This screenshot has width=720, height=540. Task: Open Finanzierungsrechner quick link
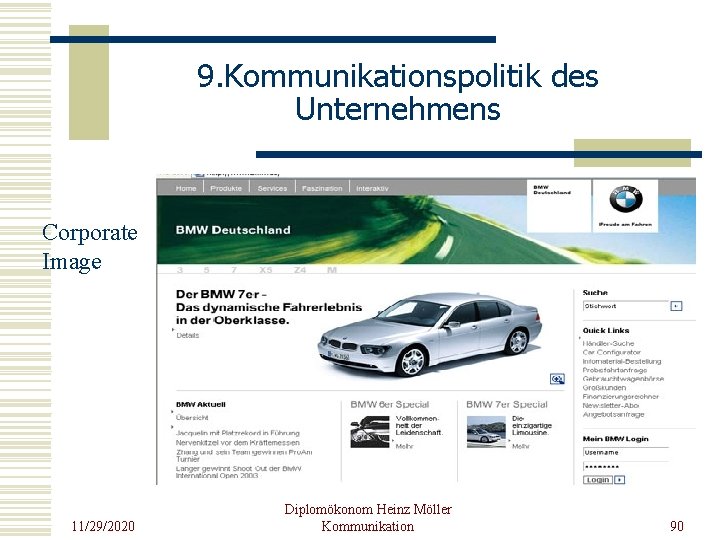pyautogui.click(x=621, y=396)
